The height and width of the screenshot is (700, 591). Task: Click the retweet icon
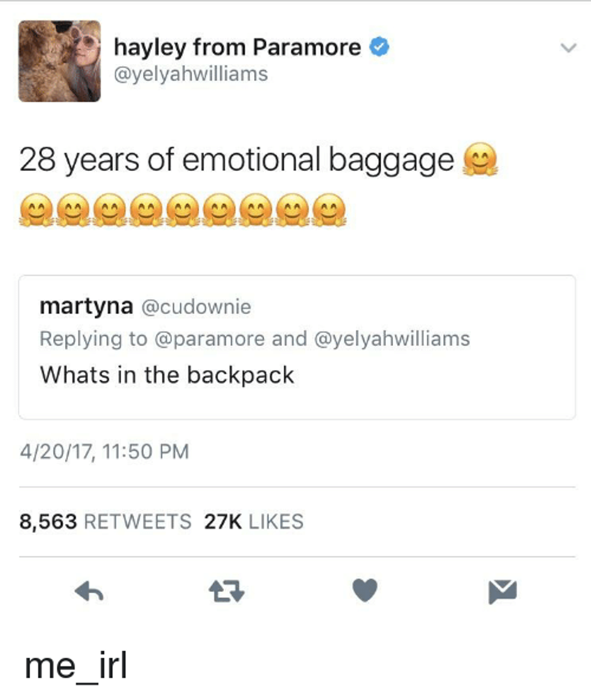(x=227, y=593)
